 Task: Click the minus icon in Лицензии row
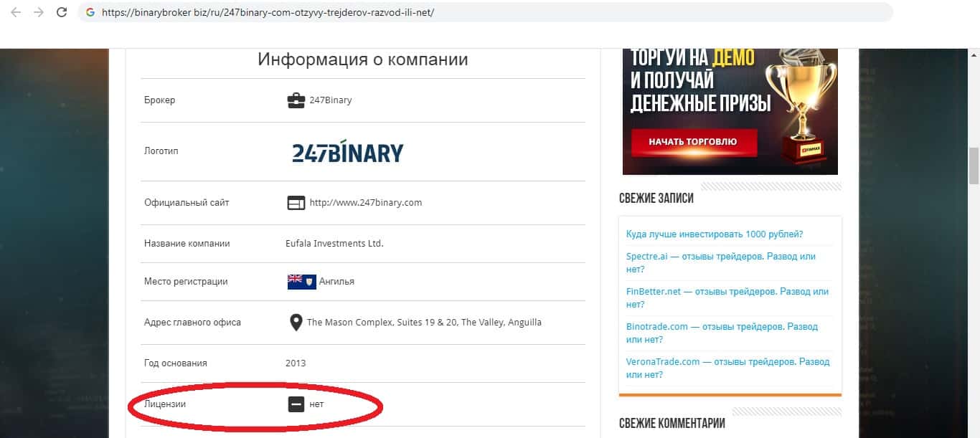point(296,404)
